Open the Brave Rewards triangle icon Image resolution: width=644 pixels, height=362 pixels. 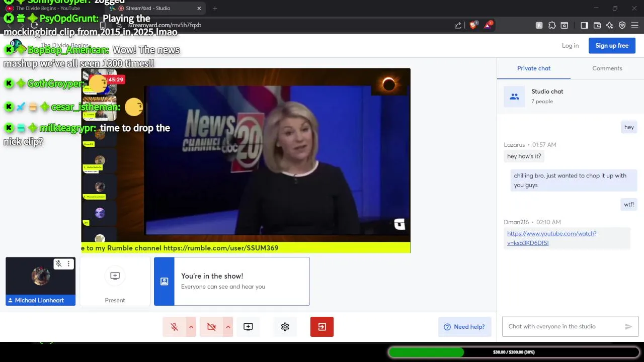tap(488, 25)
